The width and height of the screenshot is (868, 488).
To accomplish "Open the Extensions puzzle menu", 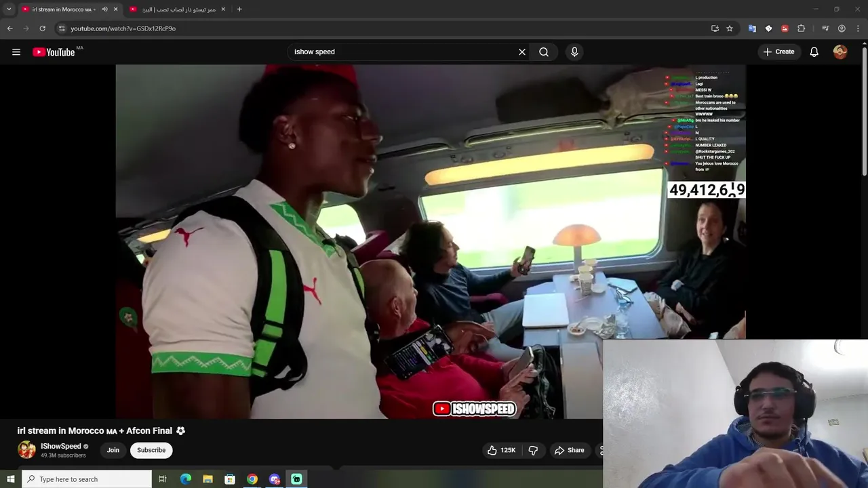I will [802, 28].
